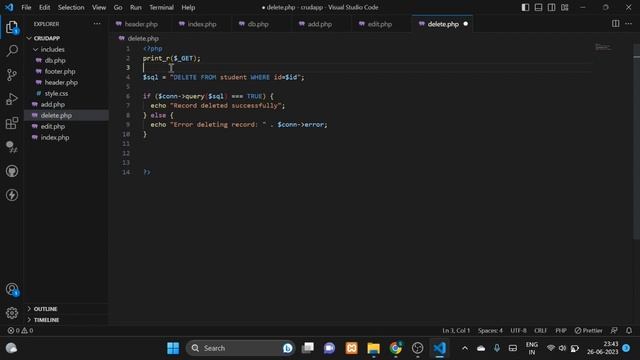
Task: Switch to edit.php tab
Action: point(380,24)
